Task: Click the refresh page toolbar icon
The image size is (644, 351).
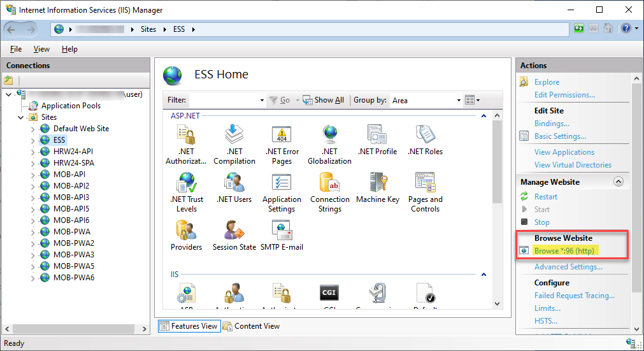Action: click(x=579, y=28)
